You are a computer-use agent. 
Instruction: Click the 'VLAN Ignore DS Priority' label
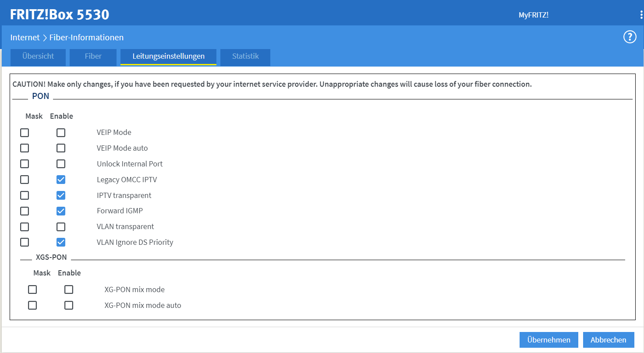tap(135, 242)
